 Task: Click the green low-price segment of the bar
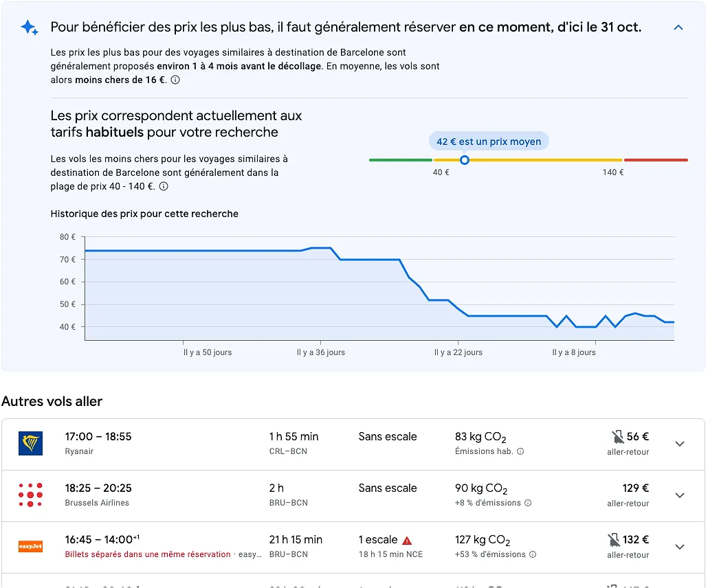click(x=401, y=160)
